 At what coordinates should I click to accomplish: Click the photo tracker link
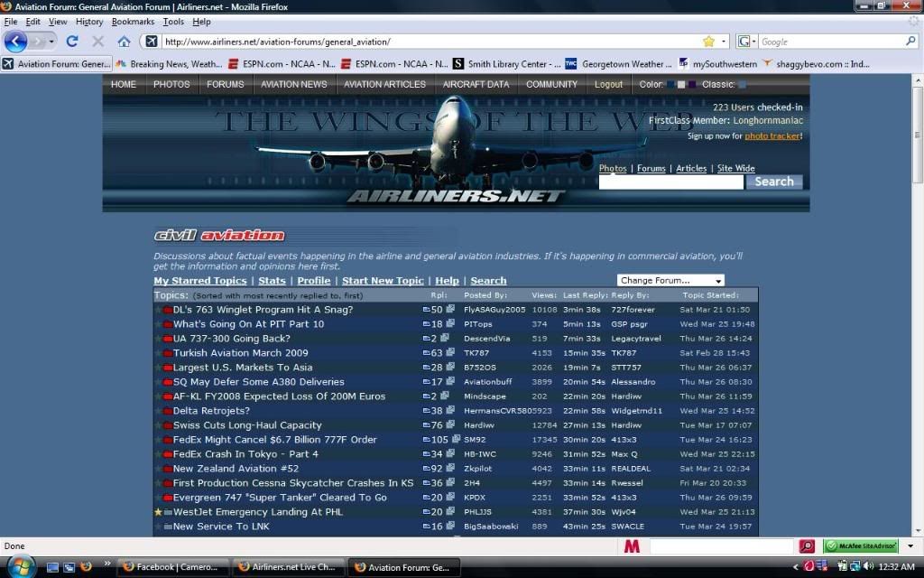click(772, 136)
